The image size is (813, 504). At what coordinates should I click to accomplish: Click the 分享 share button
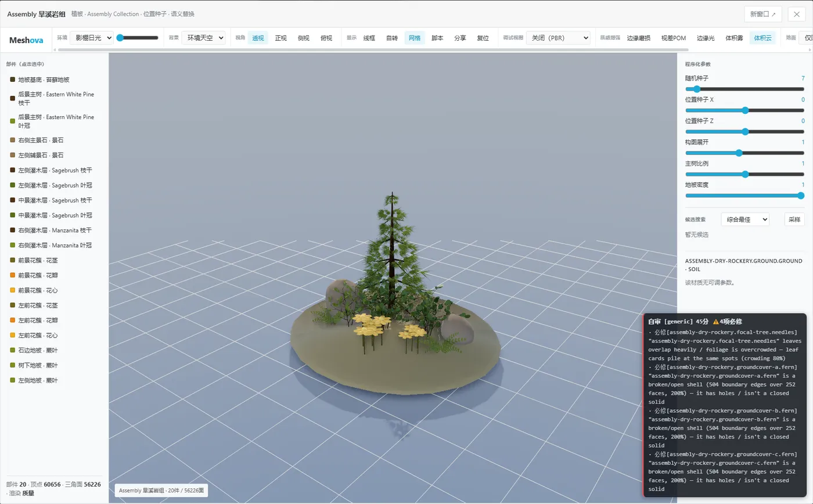(x=460, y=38)
